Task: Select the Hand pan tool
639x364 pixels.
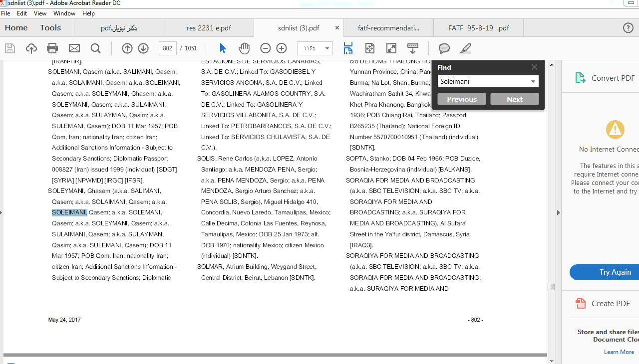Action: click(244, 48)
